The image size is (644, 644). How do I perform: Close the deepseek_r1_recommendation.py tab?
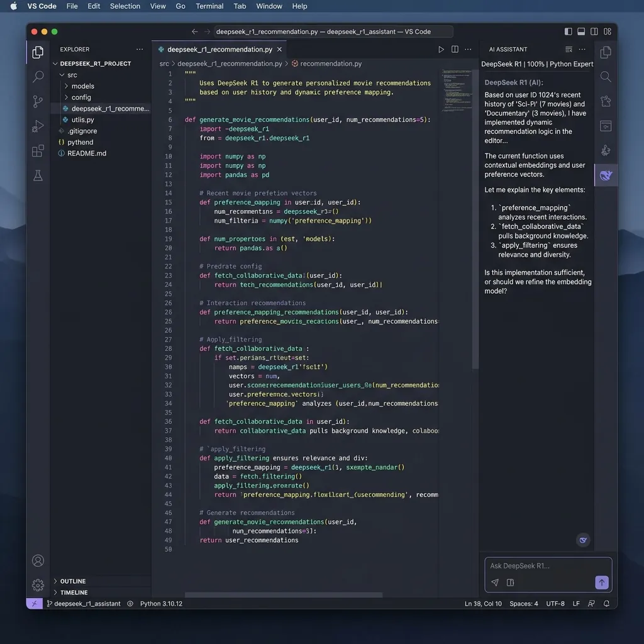(279, 49)
